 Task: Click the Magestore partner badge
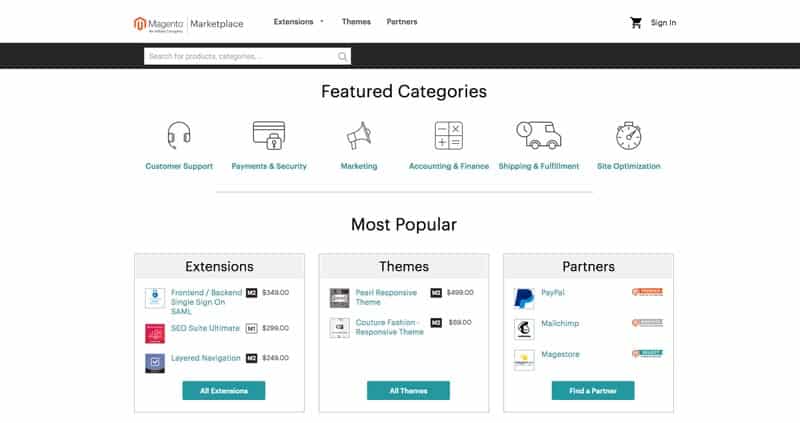pyautogui.click(x=647, y=353)
